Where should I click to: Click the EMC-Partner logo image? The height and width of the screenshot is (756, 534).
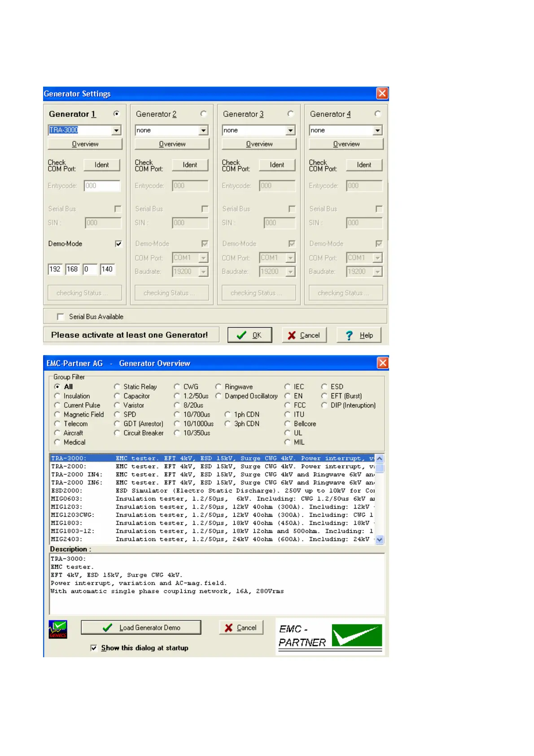pos(330,636)
